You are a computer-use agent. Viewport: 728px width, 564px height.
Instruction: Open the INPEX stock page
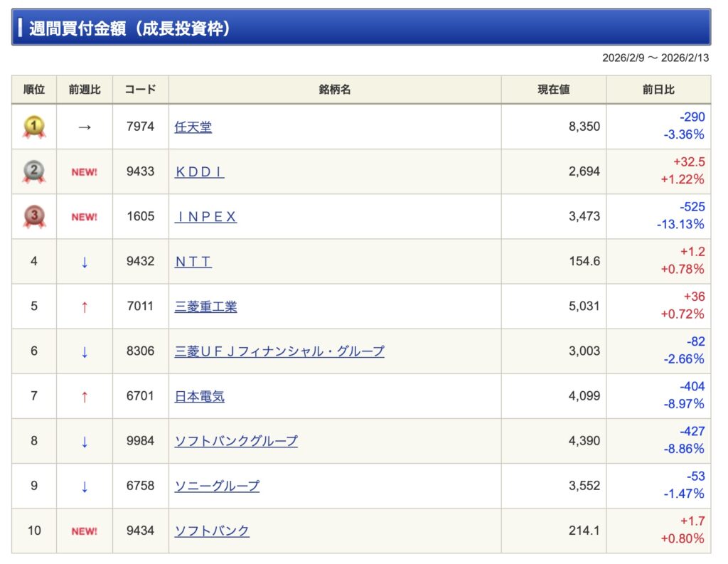(205, 217)
